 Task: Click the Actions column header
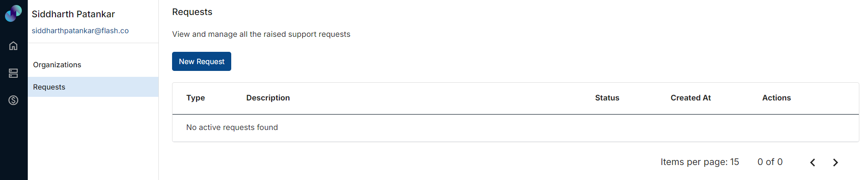(x=777, y=98)
